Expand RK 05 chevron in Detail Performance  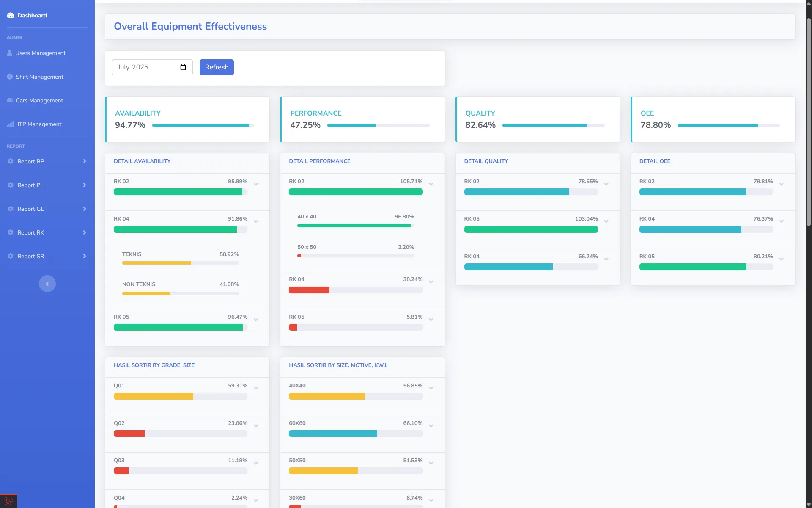(431, 320)
